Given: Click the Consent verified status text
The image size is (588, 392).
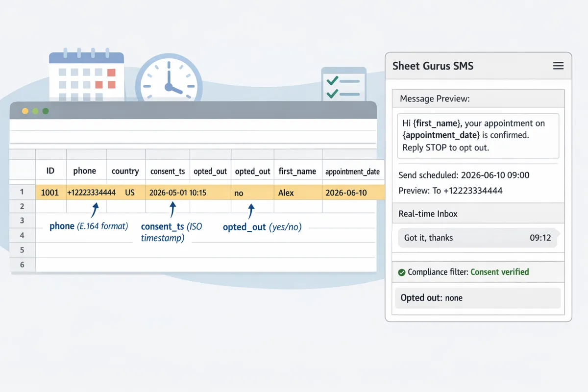Looking at the screenshot, I should pos(499,272).
